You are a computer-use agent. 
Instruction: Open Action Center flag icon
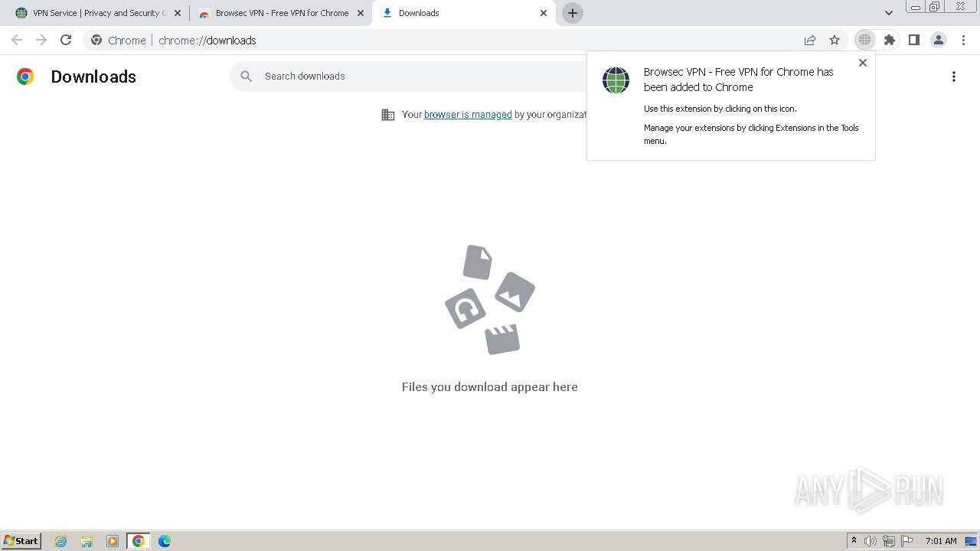907,541
